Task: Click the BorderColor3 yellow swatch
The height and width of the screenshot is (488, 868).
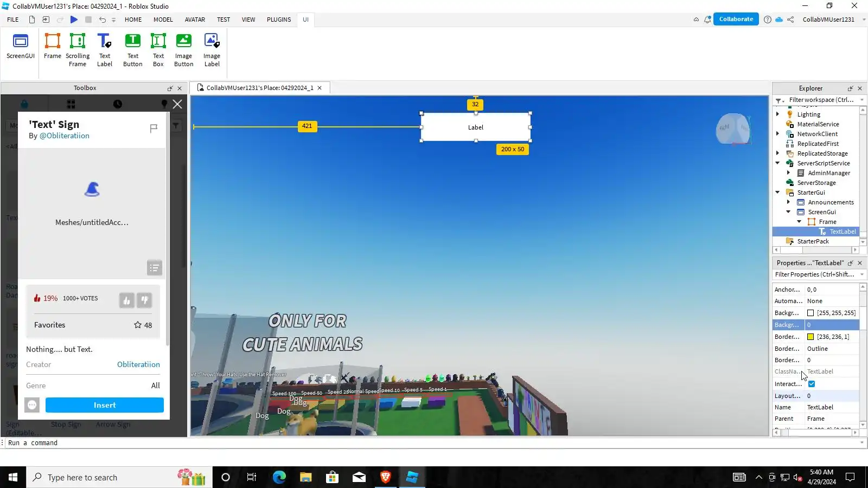Action: (x=810, y=337)
